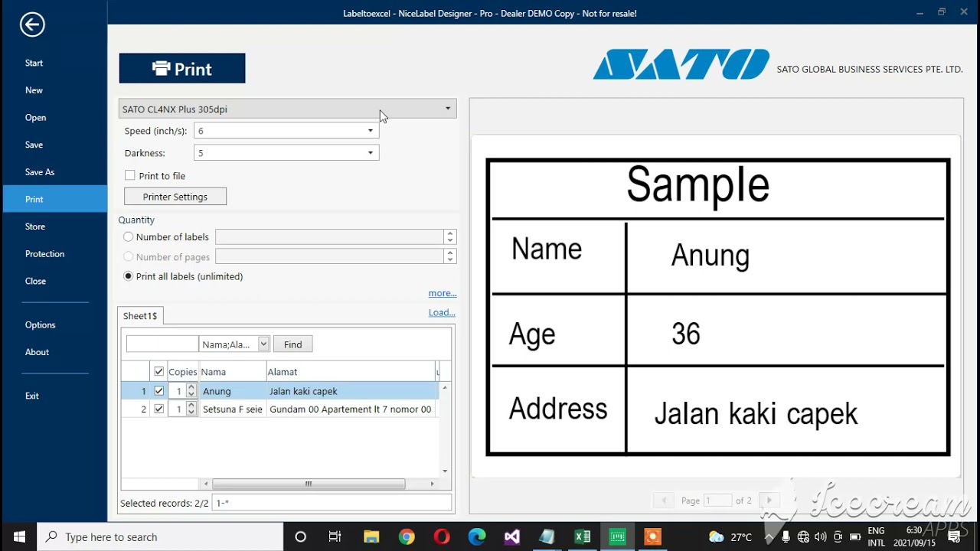The width and height of the screenshot is (980, 551).
Task: Click the table's vertical scroll down arrow
Action: pos(445,471)
